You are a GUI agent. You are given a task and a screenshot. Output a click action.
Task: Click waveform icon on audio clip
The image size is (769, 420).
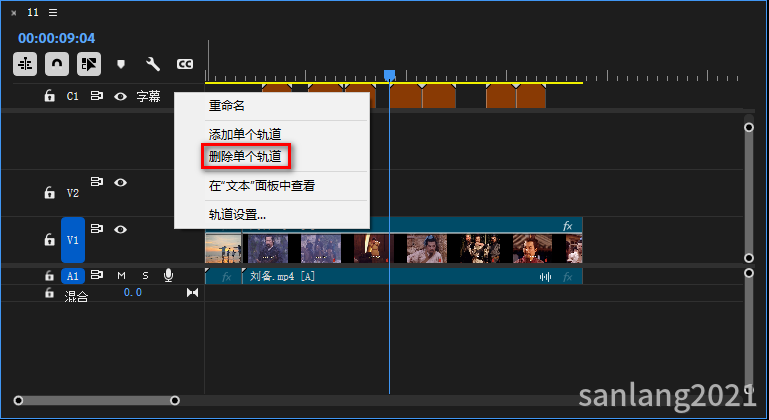(545, 277)
